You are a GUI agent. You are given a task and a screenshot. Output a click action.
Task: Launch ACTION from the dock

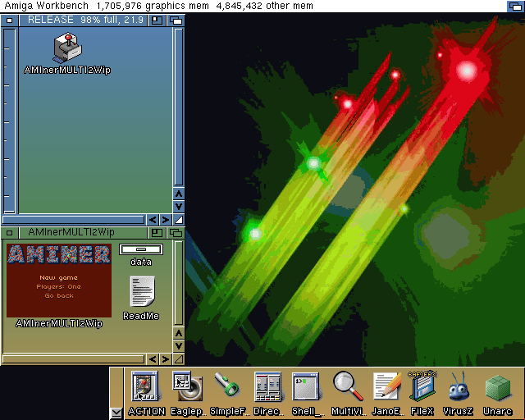(x=144, y=386)
